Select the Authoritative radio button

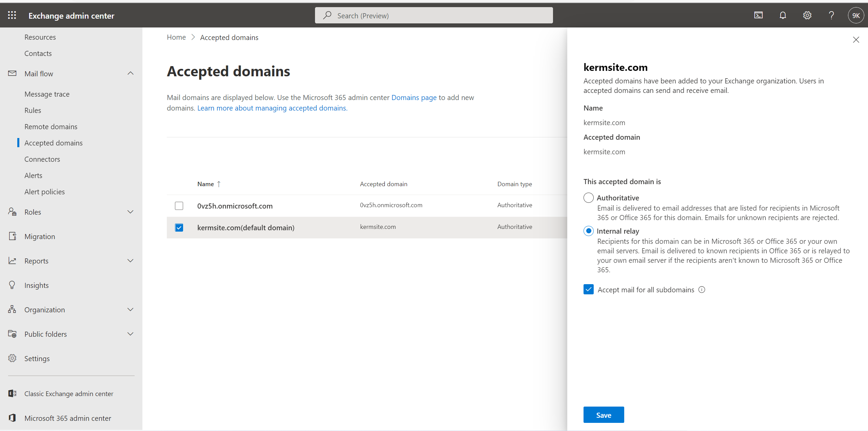pyautogui.click(x=588, y=198)
